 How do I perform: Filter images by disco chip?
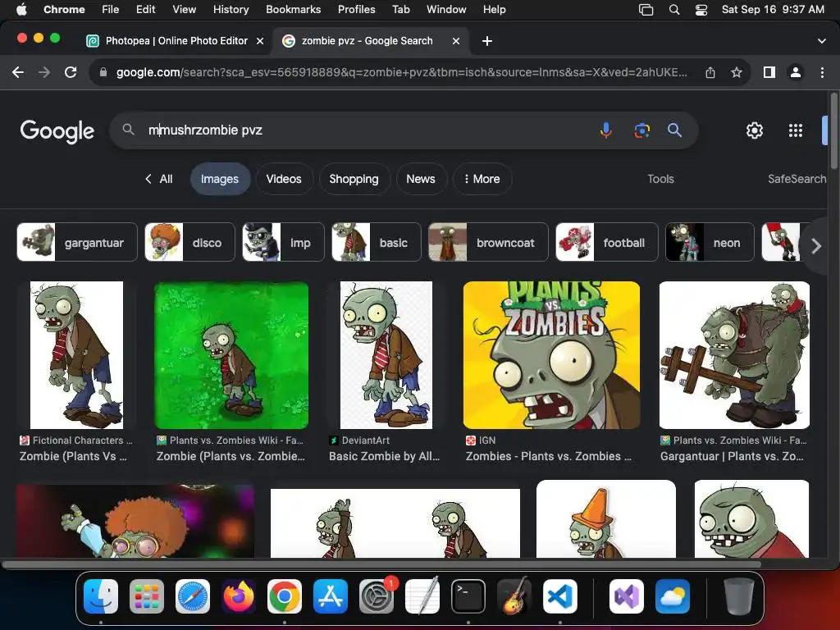click(189, 242)
